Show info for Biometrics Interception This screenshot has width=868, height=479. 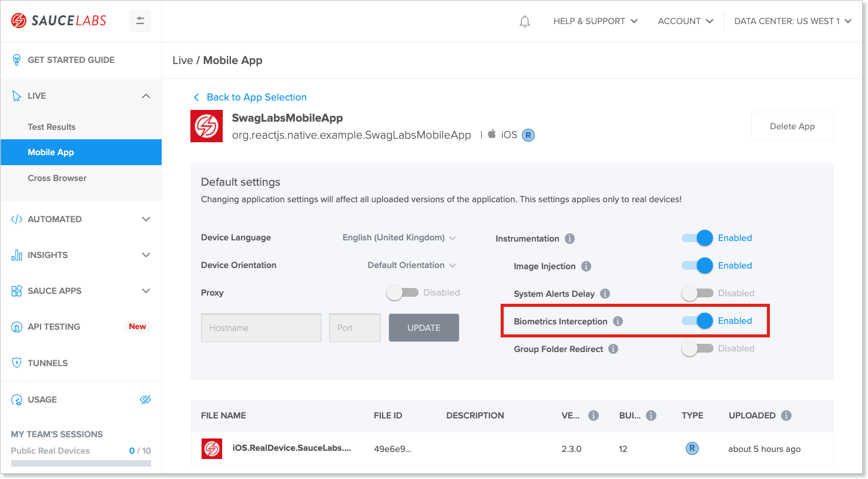(x=618, y=321)
